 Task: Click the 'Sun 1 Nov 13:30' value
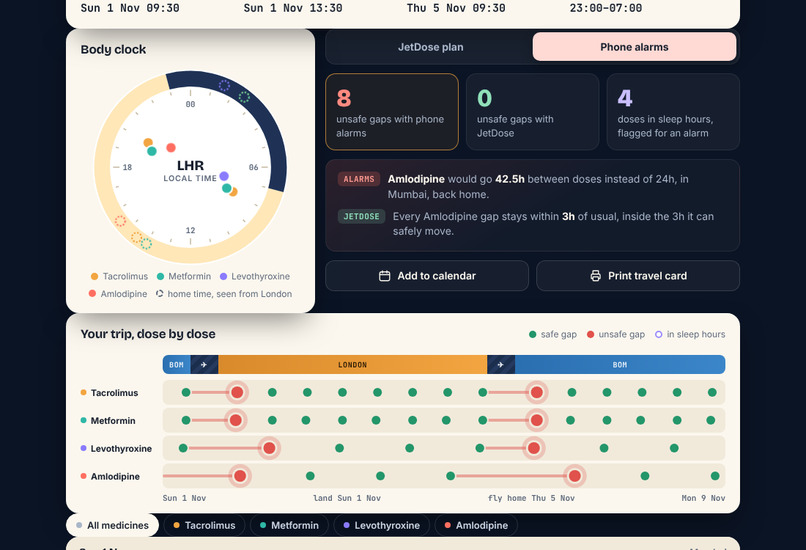(293, 8)
